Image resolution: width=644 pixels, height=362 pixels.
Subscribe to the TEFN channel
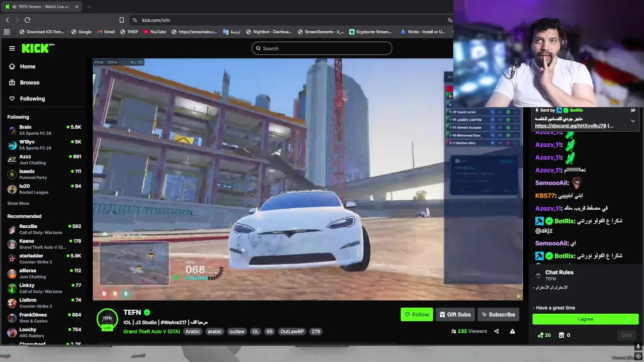tap(498, 314)
